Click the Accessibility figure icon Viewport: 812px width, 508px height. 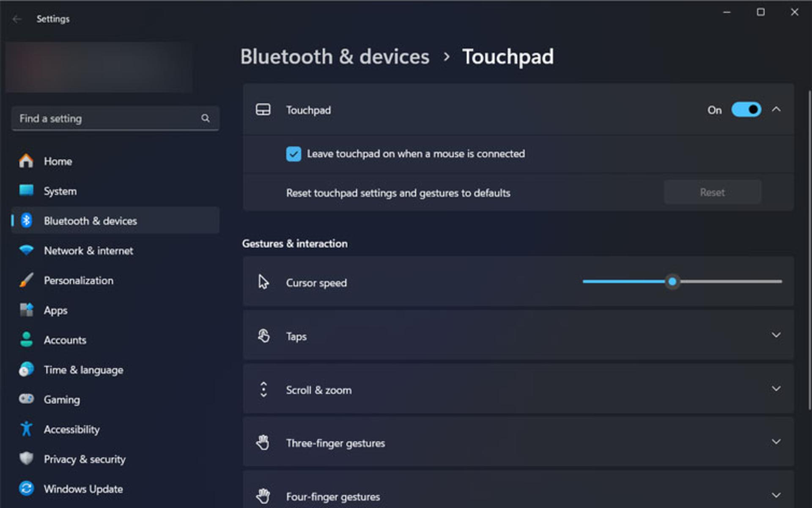(26, 429)
